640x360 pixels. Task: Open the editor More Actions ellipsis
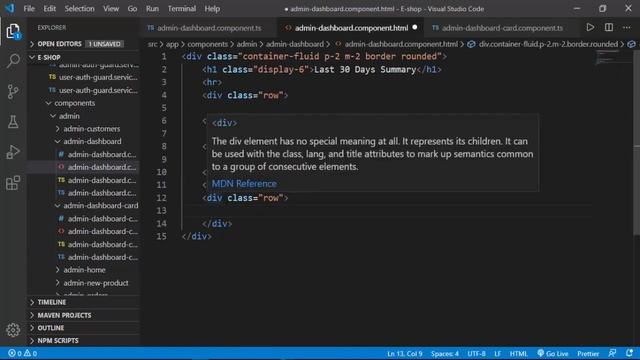click(627, 27)
